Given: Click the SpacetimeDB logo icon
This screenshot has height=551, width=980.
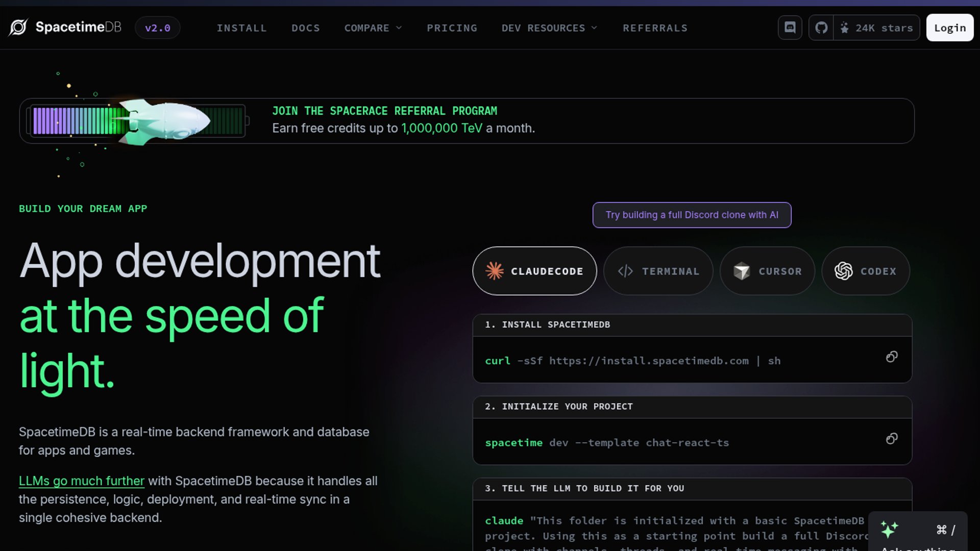Looking at the screenshot, I should tap(18, 28).
